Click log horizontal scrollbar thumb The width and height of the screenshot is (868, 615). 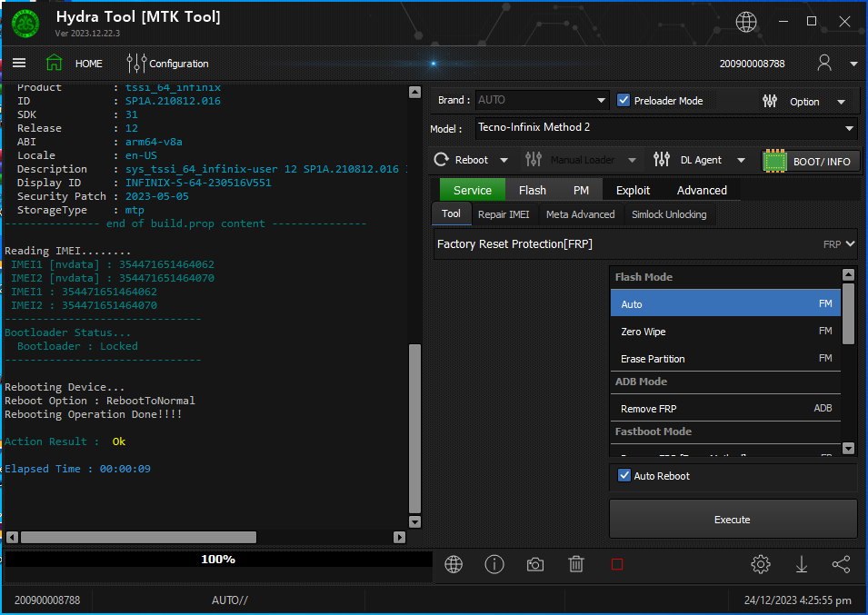pyautogui.click(x=138, y=537)
